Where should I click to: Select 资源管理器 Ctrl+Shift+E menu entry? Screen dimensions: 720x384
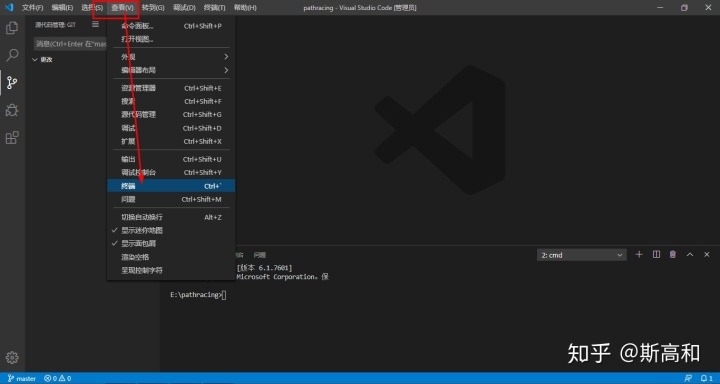(171, 88)
